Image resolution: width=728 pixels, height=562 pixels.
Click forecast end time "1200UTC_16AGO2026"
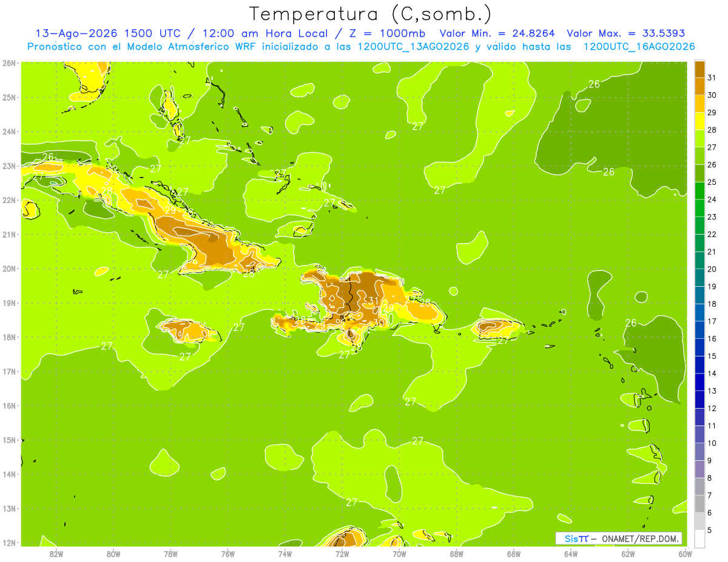coord(639,47)
